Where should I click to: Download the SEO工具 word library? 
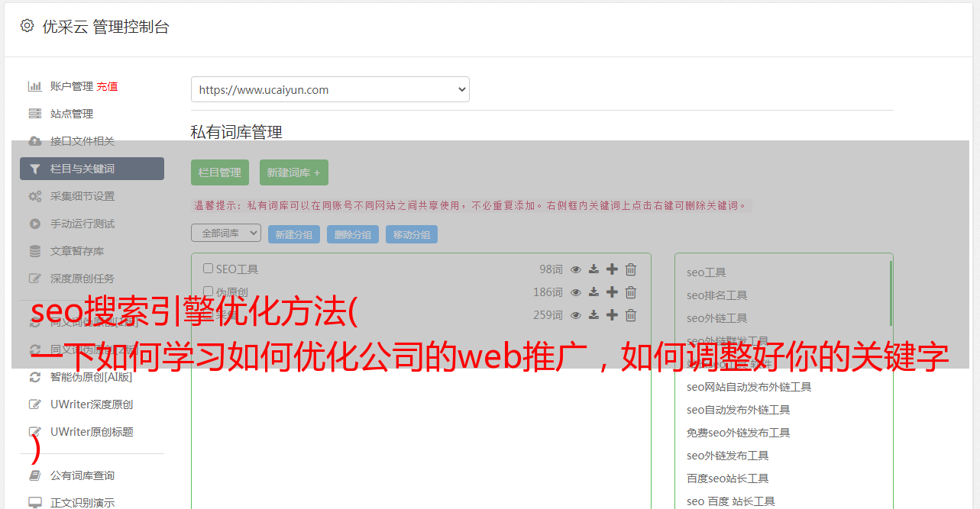[x=593, y=269]
